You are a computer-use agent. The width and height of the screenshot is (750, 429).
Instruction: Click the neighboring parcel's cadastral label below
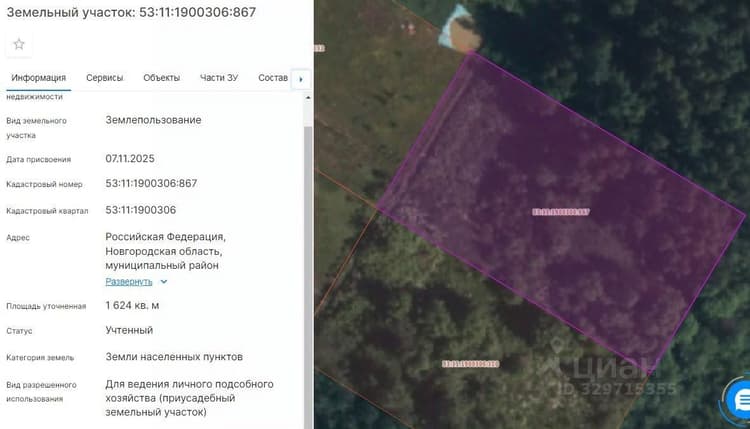pyautogui.click(x=471, y=364)
